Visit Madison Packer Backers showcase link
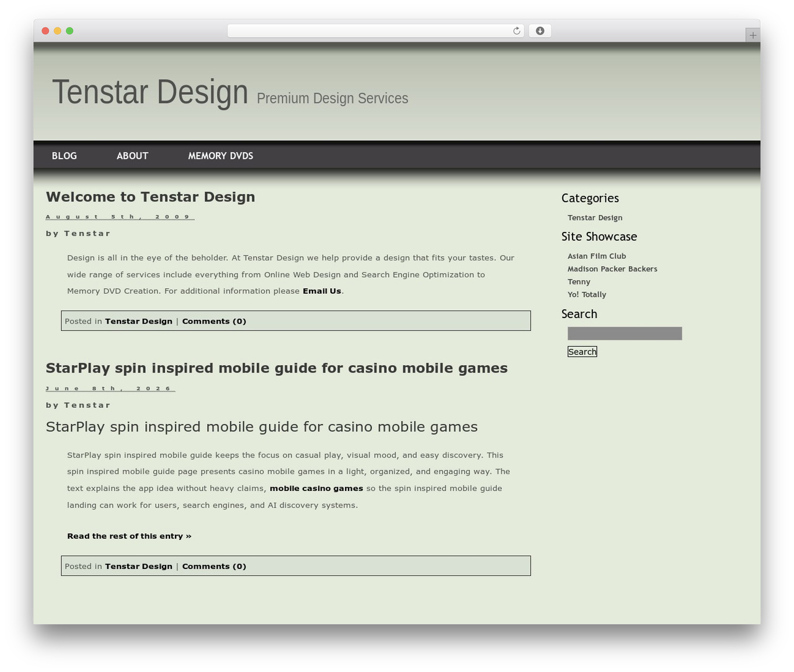Screen dimensions: 794x672 coord(612,269)
